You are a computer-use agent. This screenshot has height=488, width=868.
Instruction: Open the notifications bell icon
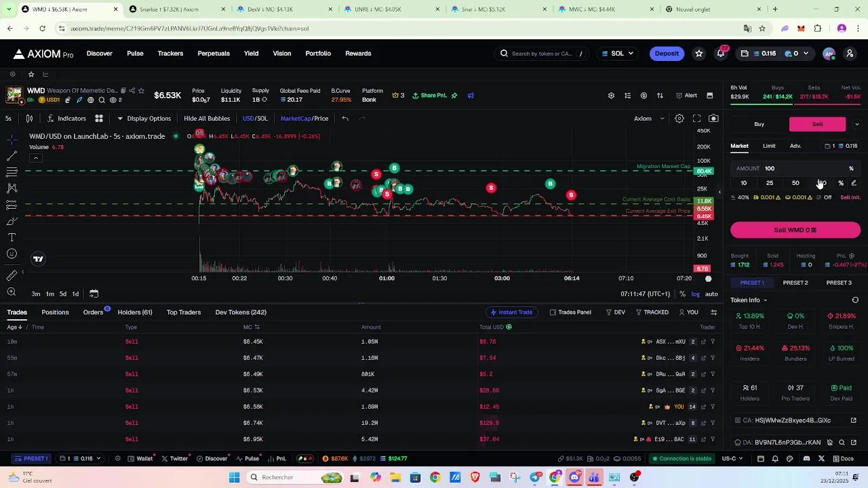coord(721,54)
